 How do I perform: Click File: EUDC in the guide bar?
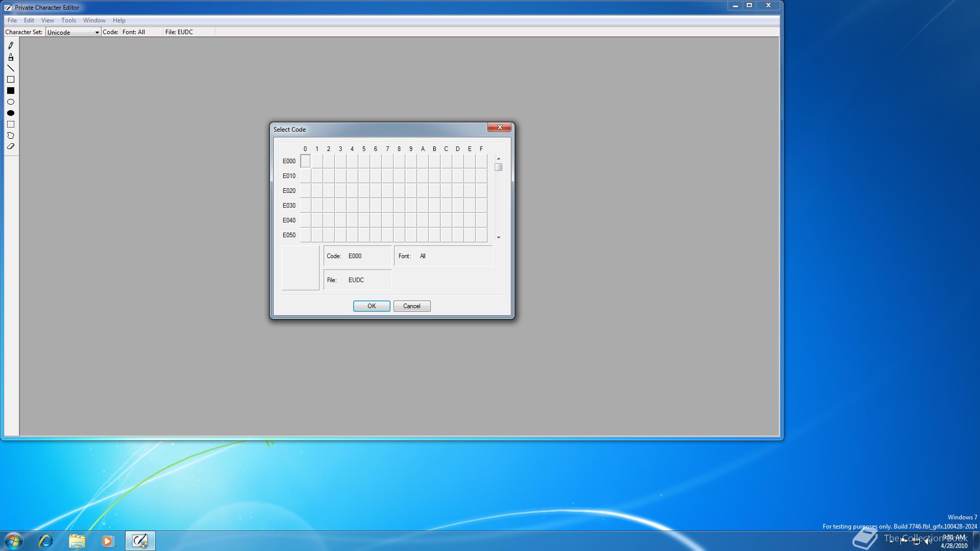point(179,32)
